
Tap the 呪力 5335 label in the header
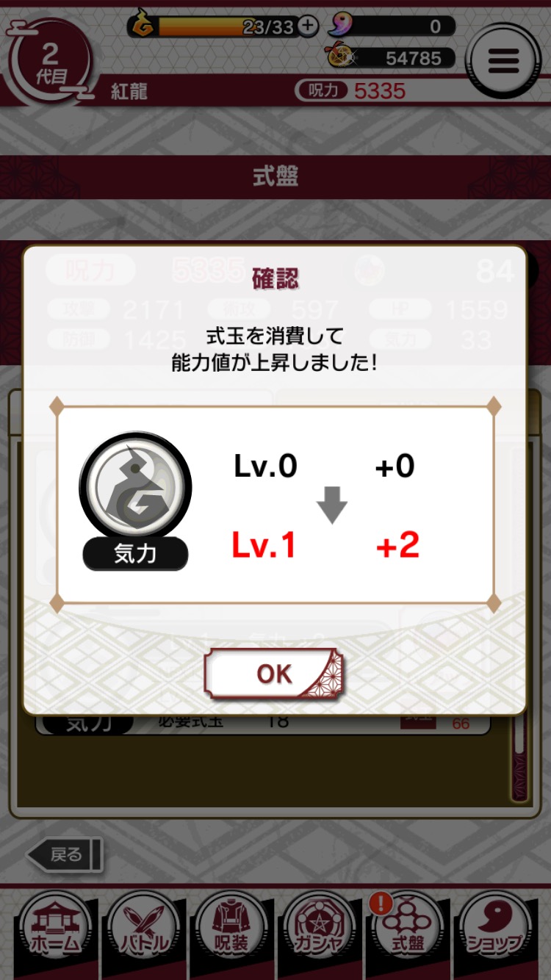point(351,90)
